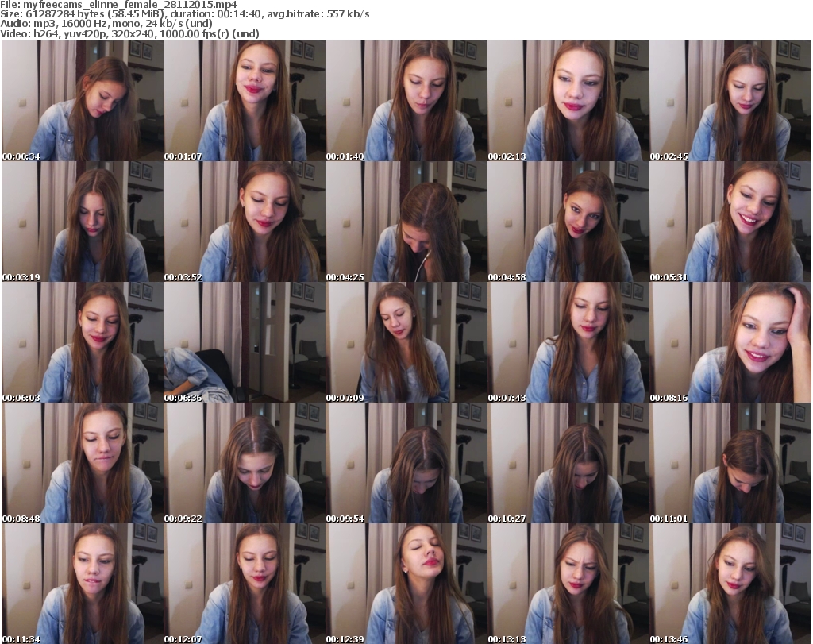Open the thumbnail stamped 00:13:13

[568, 584]
